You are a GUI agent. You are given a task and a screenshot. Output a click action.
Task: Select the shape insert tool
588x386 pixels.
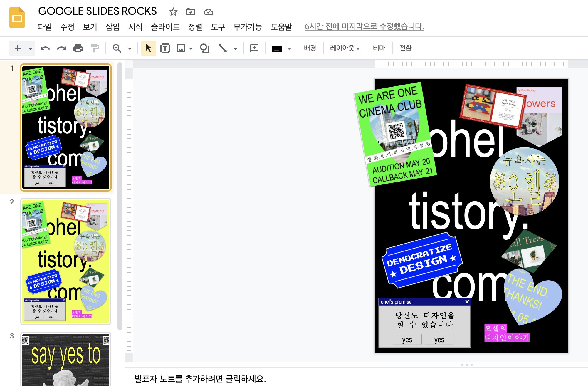(205, 48)
